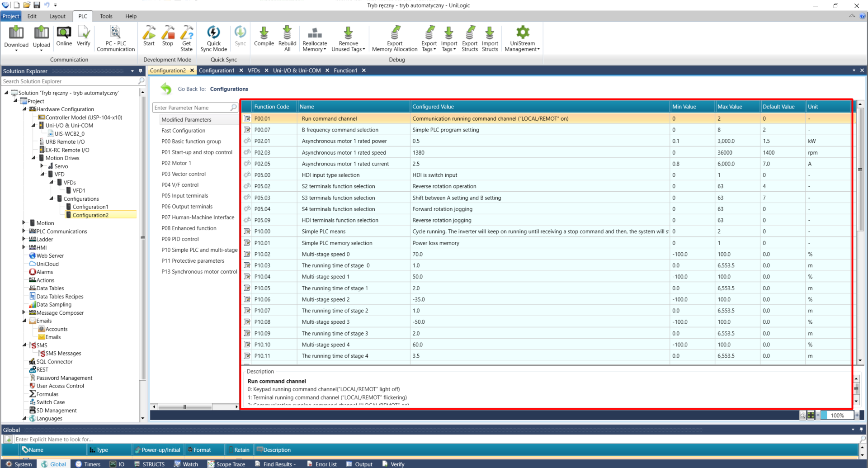Select P02 Motor 1 category

[x=176, y=163]
